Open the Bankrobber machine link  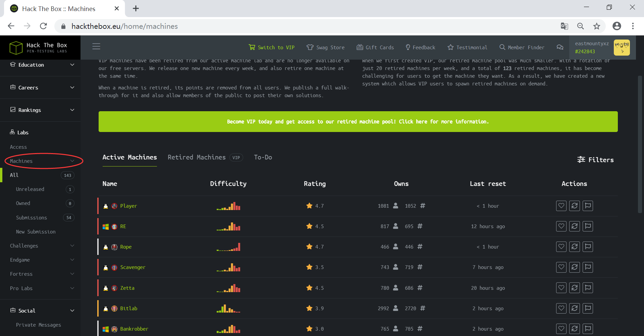(x=134, y=329)
